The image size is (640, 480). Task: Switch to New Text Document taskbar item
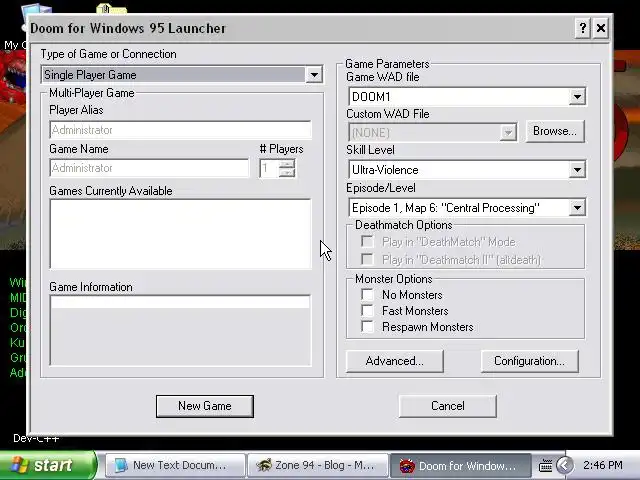[x=176, y=465]
